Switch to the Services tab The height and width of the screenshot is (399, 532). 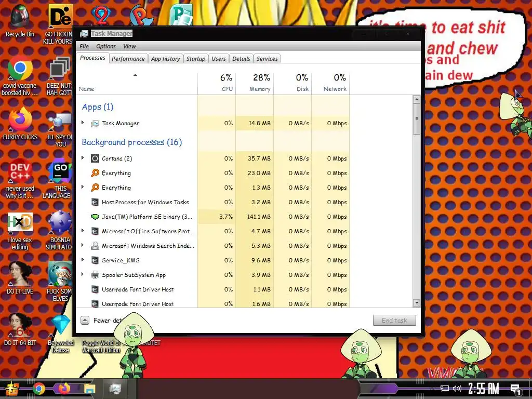tap(267, 59)
